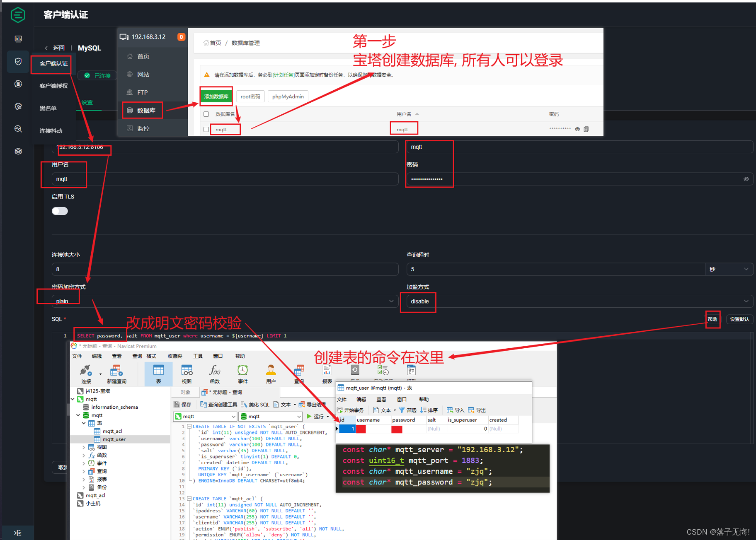
Task: Collapse the 表 tables tree node
Action: pos(84,423)
